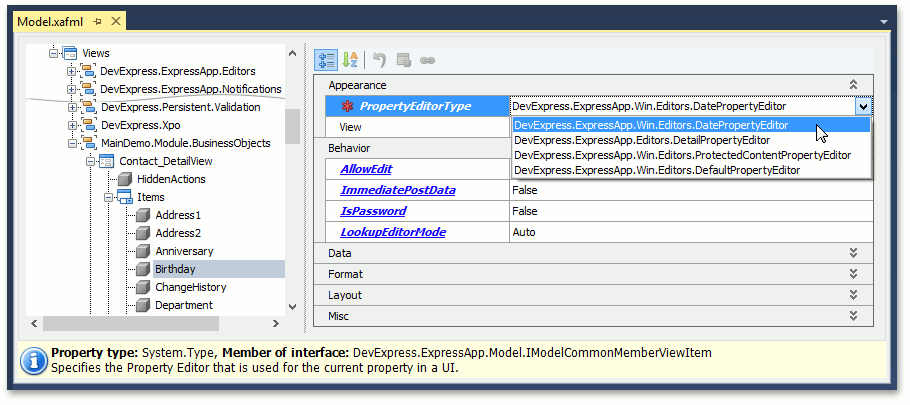Expand the Misc category
The height and width of the screenshot is (405, 910).
pos(853,316)
